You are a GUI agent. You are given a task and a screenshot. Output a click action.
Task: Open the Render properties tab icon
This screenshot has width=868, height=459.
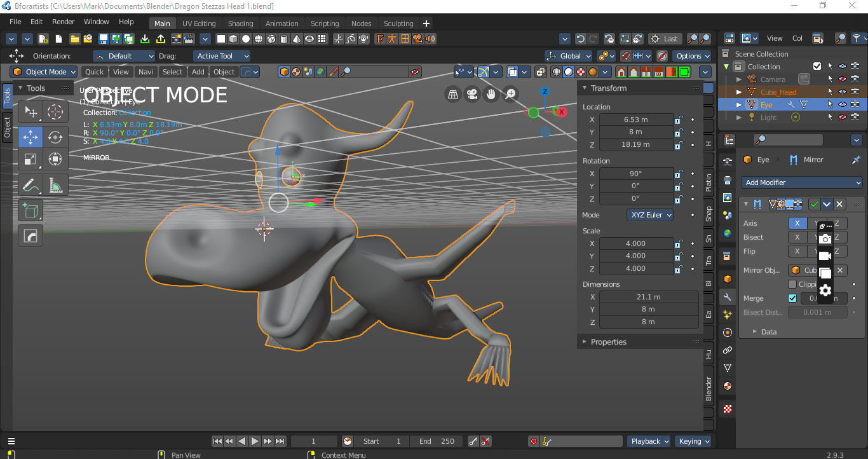728,162
